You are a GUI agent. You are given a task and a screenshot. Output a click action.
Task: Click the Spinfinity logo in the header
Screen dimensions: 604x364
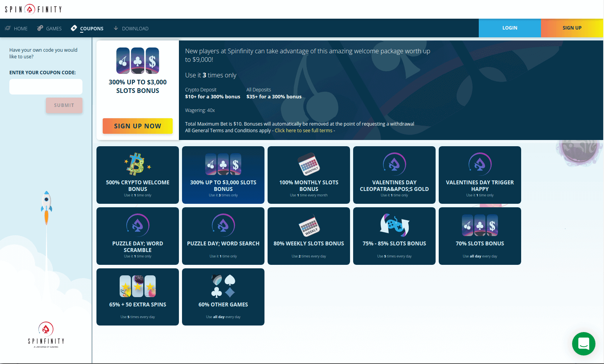pyautogui.click(x=33, y=9)
